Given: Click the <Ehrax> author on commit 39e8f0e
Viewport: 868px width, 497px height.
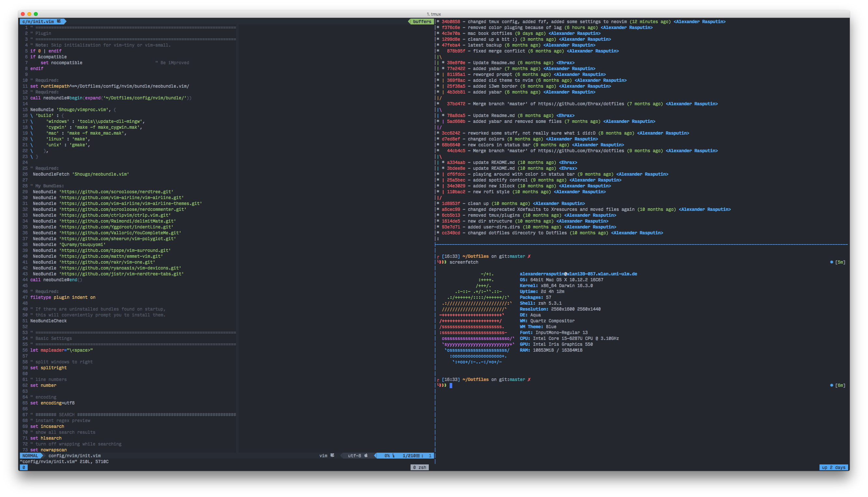Looking at the screenshot, I should pyautogui.click(x=565, y=63).
